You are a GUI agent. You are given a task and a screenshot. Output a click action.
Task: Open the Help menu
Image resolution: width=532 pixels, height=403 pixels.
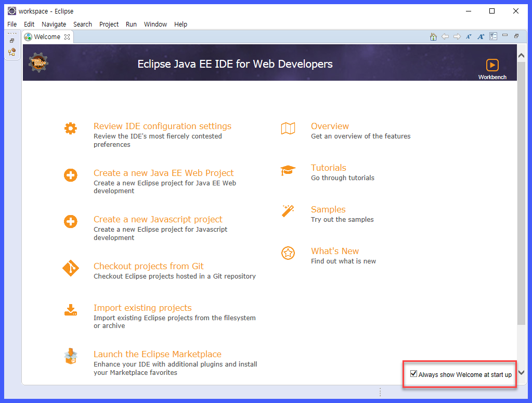coord(181,24)
